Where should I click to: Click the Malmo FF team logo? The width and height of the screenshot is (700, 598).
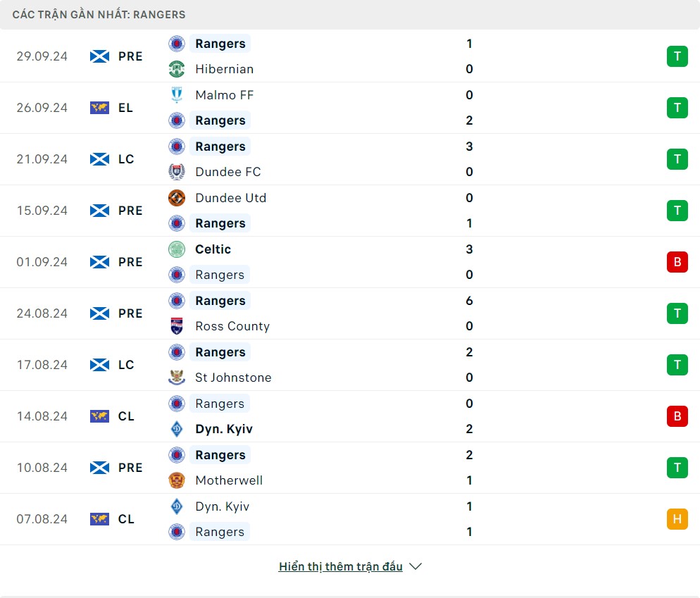coord(177,95)
